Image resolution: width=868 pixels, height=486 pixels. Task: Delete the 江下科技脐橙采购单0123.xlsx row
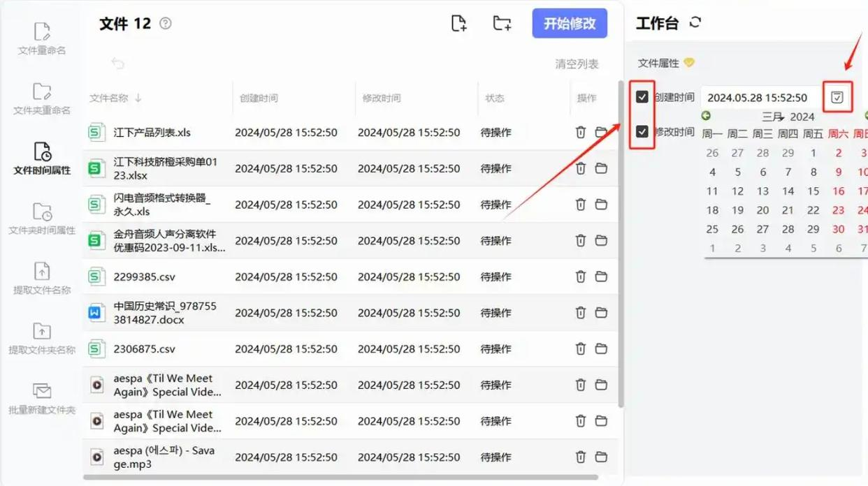(580, 168)
